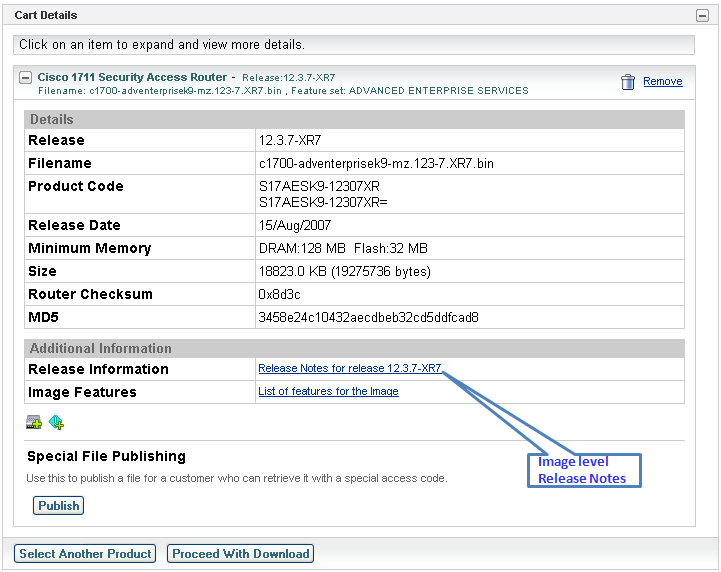Click the add hardware icon with plus
Screen dimensions: 721x572
click(34, 422)
